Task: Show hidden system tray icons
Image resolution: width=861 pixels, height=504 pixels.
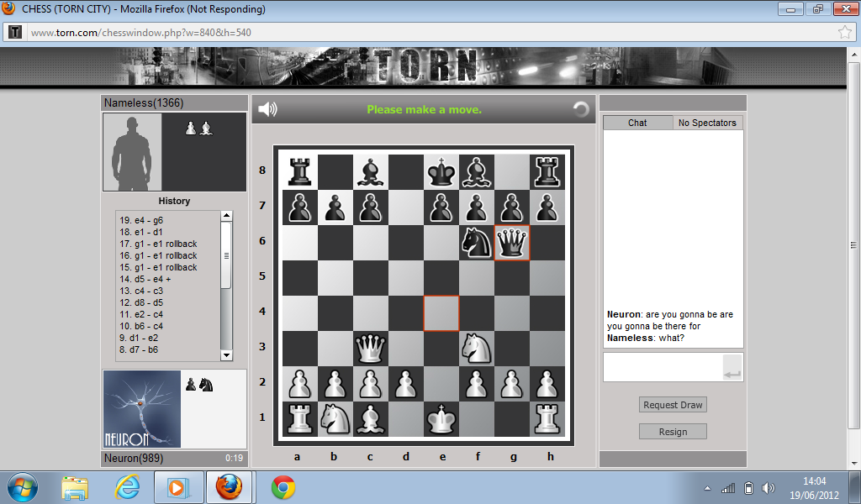Action: click(707, 488)
